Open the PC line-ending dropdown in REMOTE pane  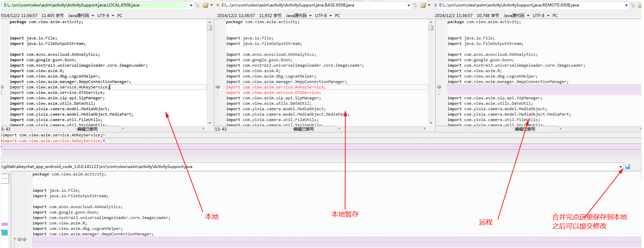click(x=555, y=15)
